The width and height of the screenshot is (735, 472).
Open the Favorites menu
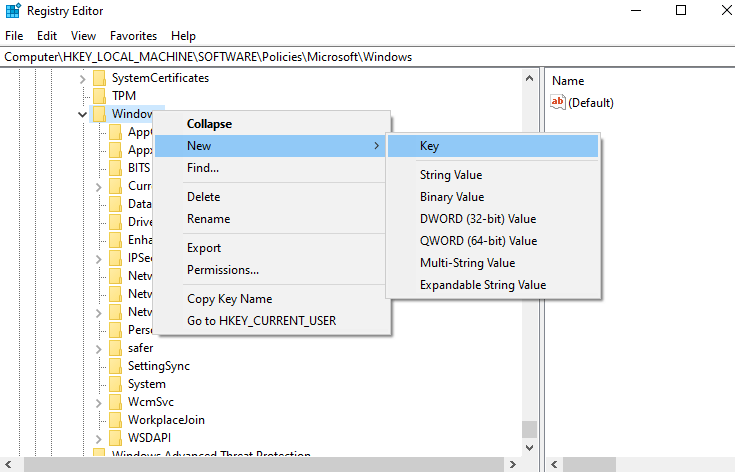[x=134, y=36]
